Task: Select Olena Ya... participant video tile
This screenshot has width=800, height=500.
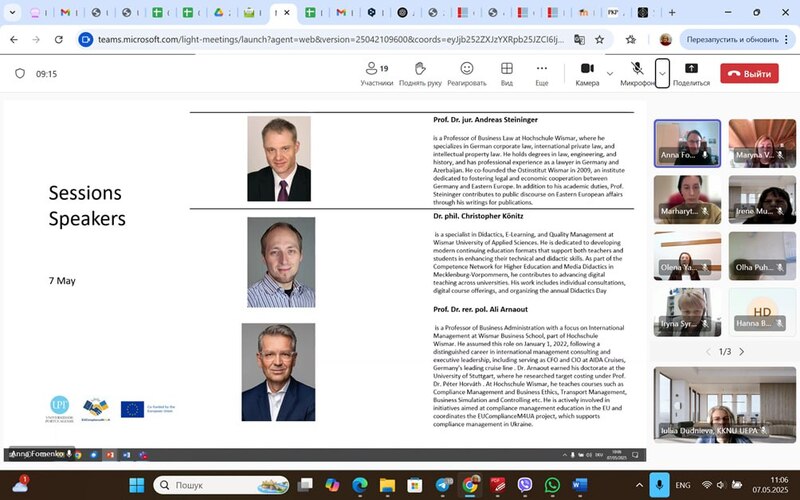Action: [687, 256]
